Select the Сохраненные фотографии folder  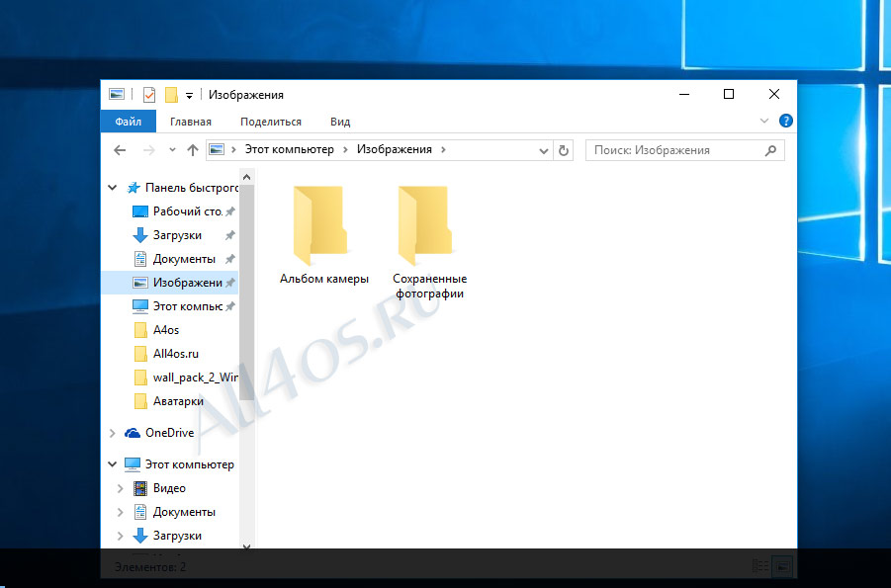click(x=429, y=242)
